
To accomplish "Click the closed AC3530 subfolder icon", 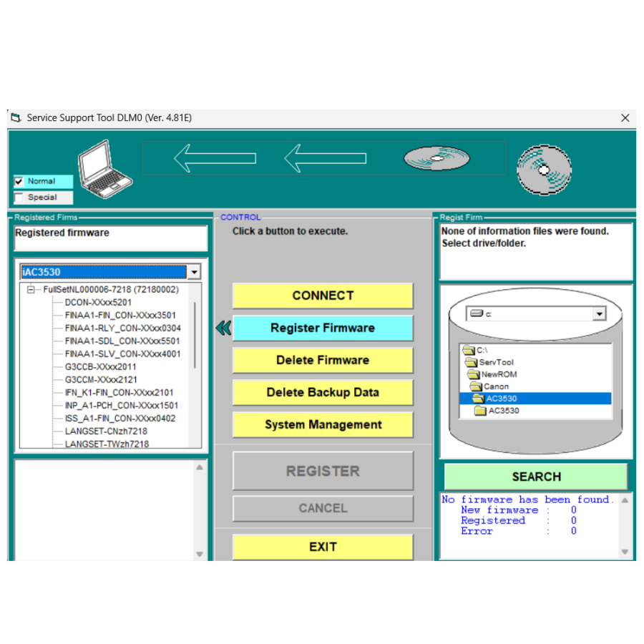I will point(480,411).
